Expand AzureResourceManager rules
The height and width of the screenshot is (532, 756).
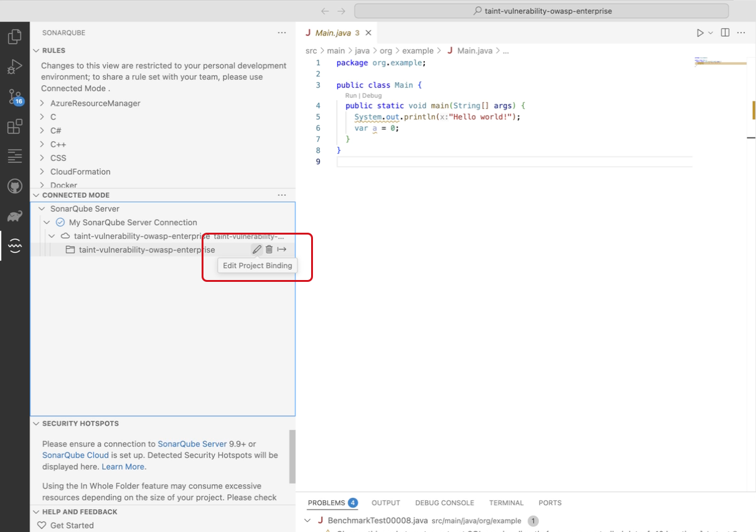[42, 103]
